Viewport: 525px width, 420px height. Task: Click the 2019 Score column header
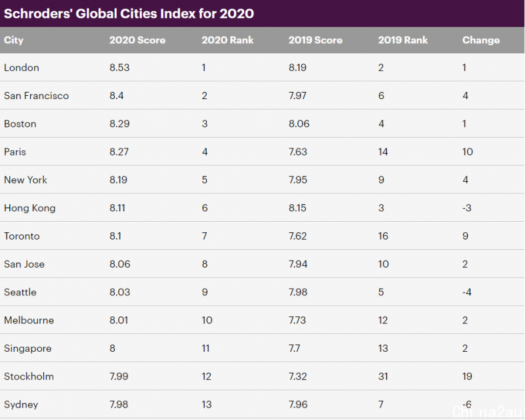pyautogui.click(x=316, y=40)
